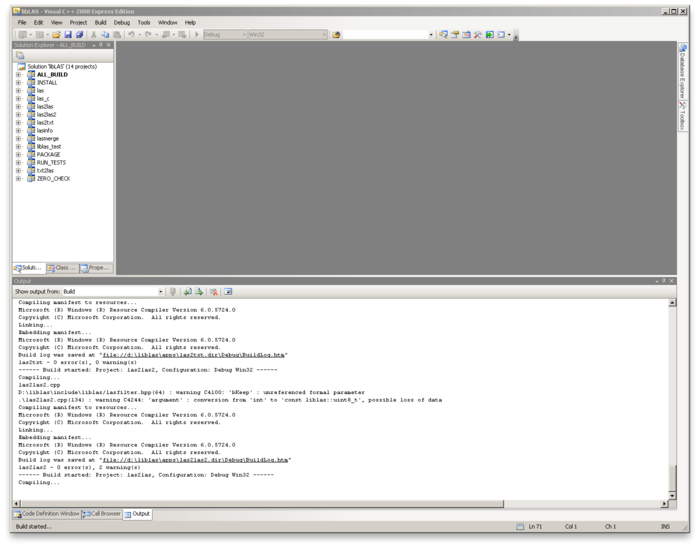Click the Command Window toolbar icon
This screenshot has width=700, height=548.
coord(501,34)
